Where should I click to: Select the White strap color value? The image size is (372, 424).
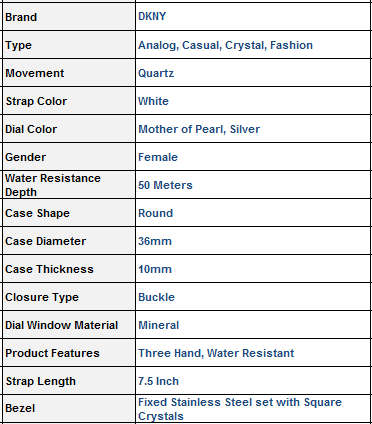(x=153, y=101)
